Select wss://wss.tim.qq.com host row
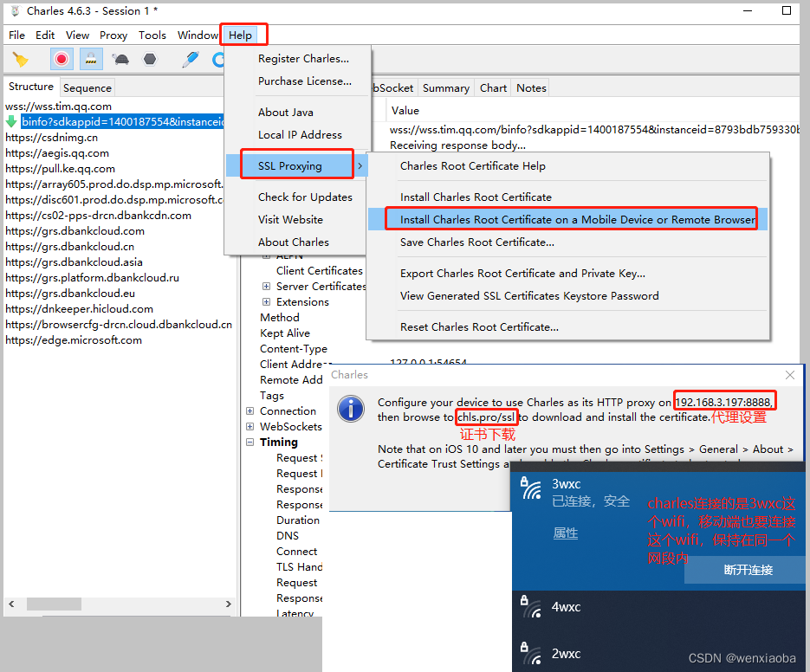The height and width of the screenshot is (672, 810). [x=58, y=107]
